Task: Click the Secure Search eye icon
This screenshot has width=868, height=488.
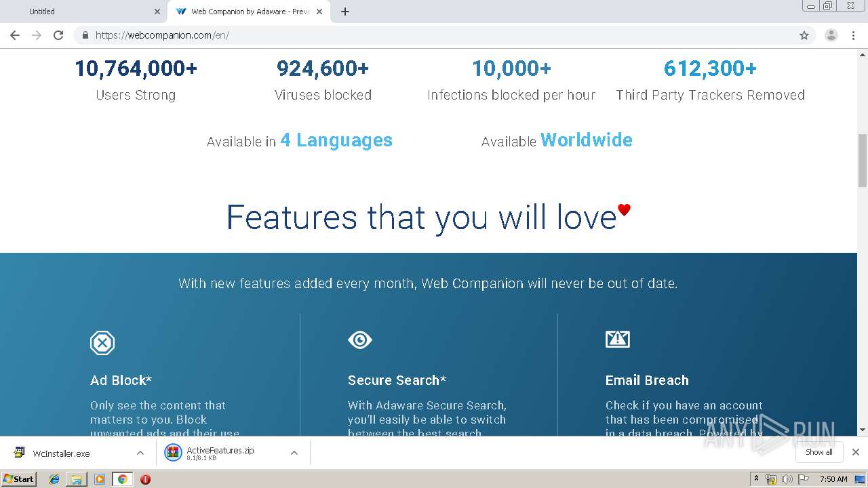Action: click(360, 340)
